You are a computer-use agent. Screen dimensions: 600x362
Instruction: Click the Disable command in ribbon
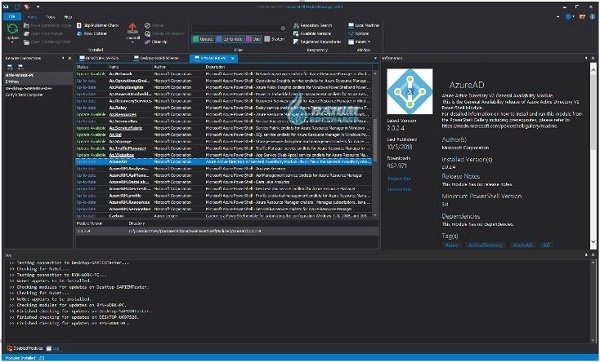pos(154,25)
